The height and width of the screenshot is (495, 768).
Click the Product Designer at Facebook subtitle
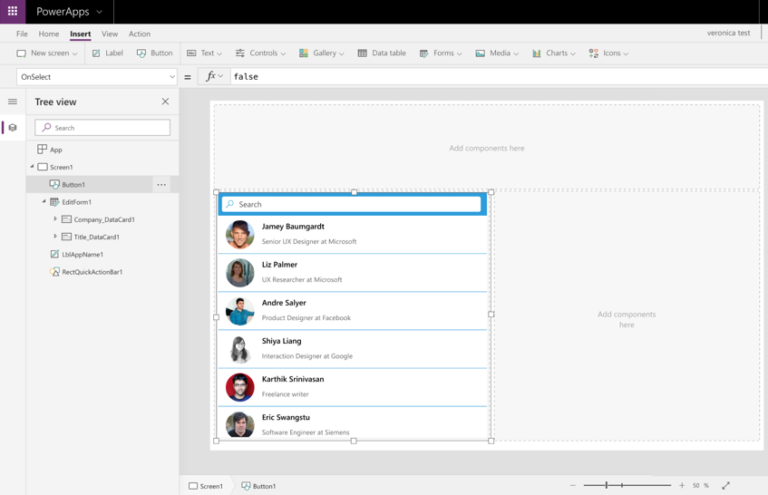306,318
